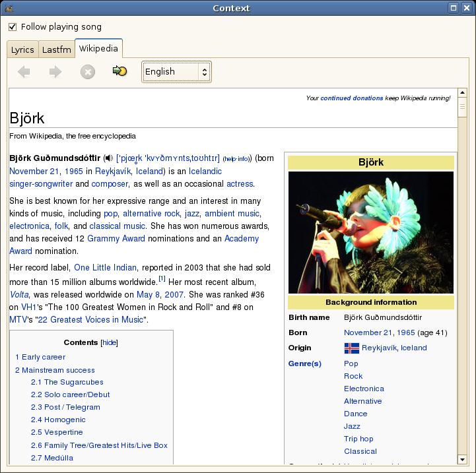Viewport: 476px width, 473px height.
Task: Click the scrollbar up arrow
Action: click(462, 92)
